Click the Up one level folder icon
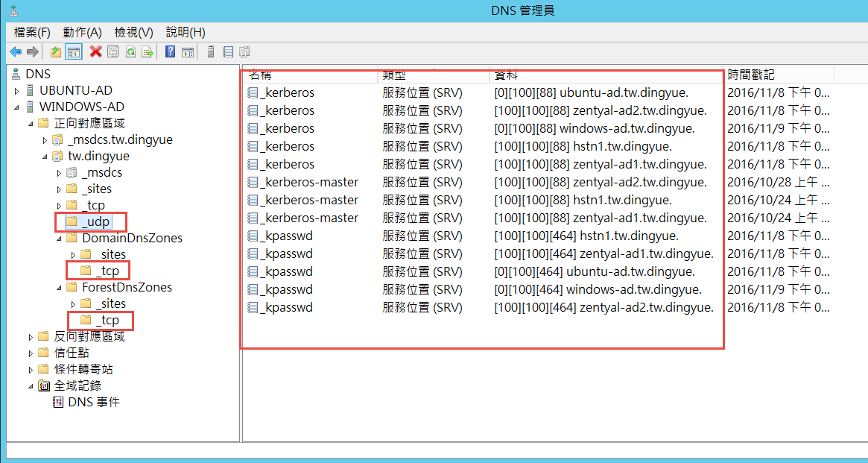The width and height of the screenshot is (868, 463). click(x=55, y=51)
